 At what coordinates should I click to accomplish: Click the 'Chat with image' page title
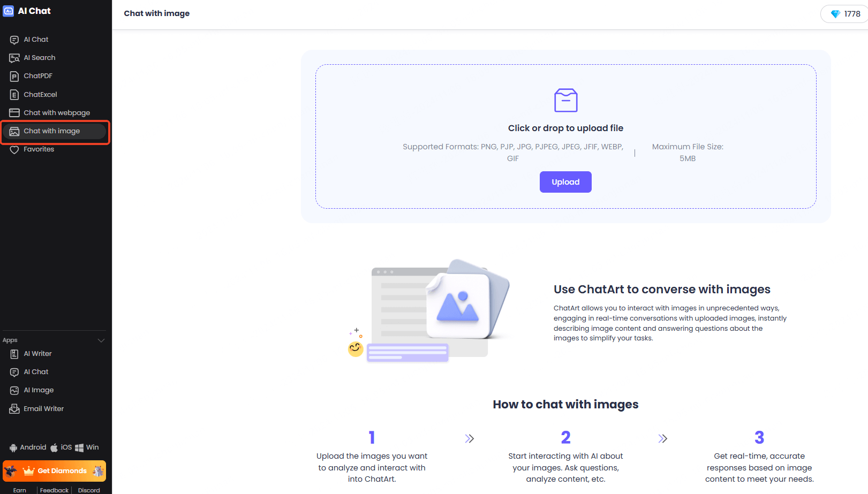point(157,13)
